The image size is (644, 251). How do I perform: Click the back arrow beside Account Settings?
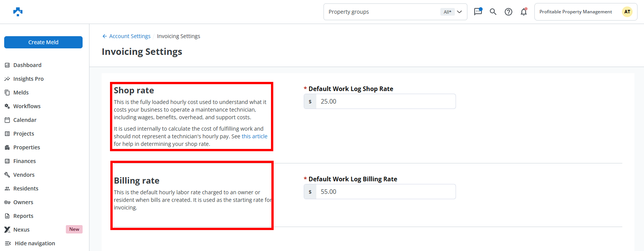[104, 36]
